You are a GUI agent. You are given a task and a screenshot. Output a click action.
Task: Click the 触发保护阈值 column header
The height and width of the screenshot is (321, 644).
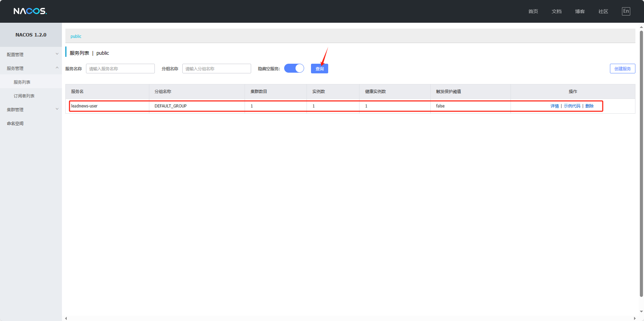(x=471, y=92)
